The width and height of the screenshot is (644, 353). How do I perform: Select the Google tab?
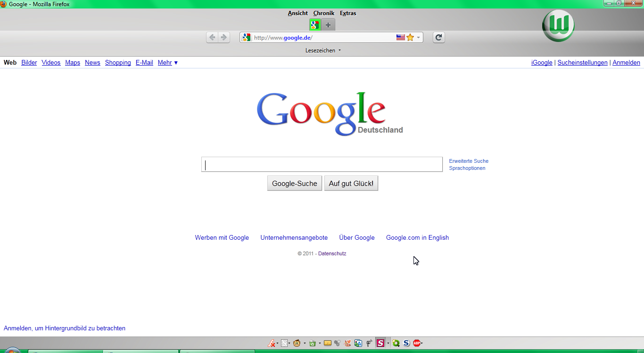(315, 25)
